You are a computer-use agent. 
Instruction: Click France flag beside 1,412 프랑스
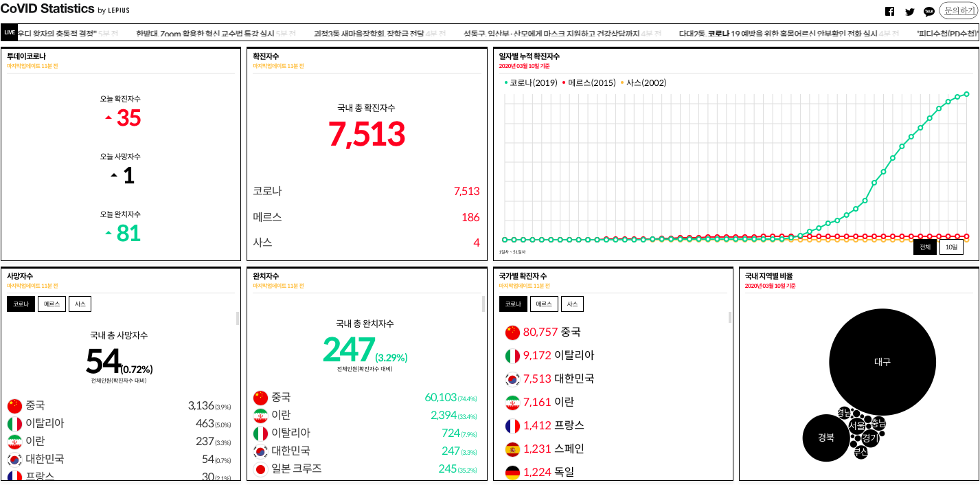[512, 426]
